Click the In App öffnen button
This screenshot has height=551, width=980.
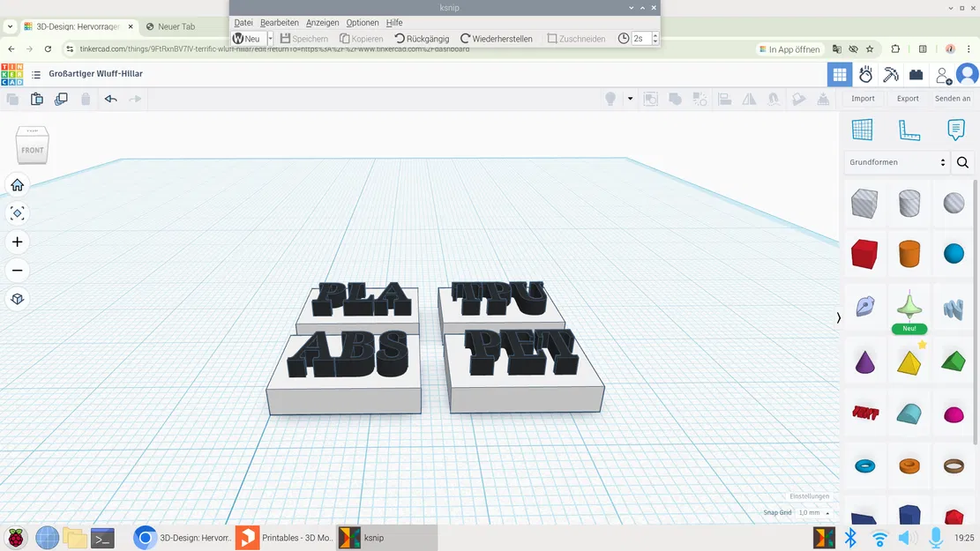point(788,49)
